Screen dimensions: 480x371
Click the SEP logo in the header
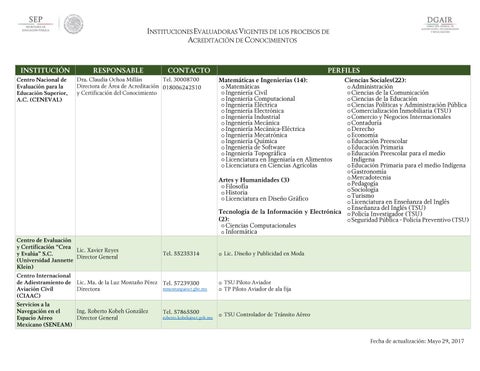coord(35,24)
